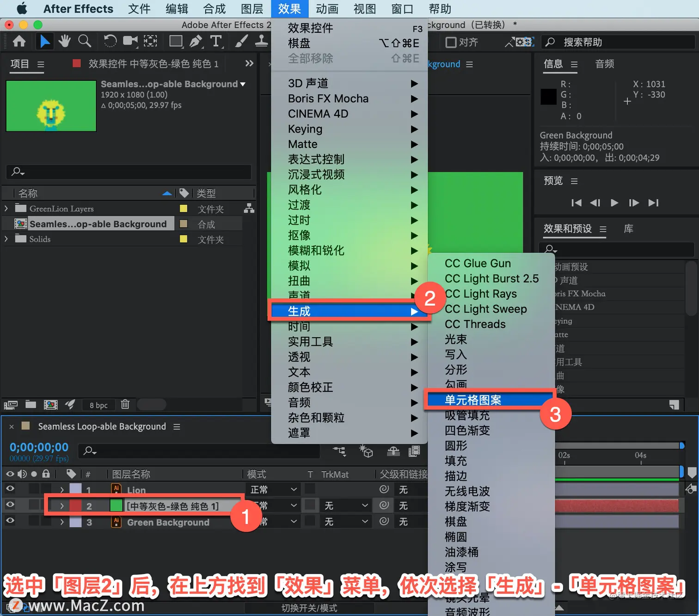Select the Clone Stamp tool

(x=261, y=42)
